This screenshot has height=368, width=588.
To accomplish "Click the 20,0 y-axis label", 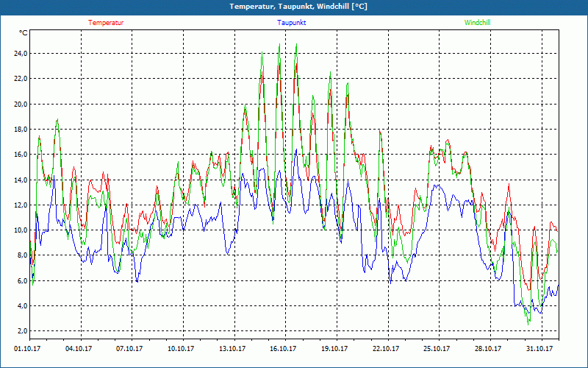I will [21, 104].
